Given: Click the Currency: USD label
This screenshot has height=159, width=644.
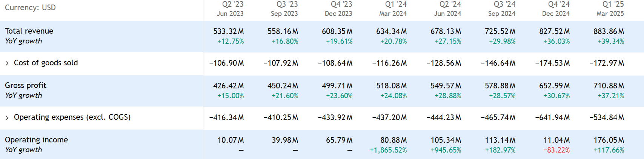Looking at the screenshot, I should [x=30, y=8].
